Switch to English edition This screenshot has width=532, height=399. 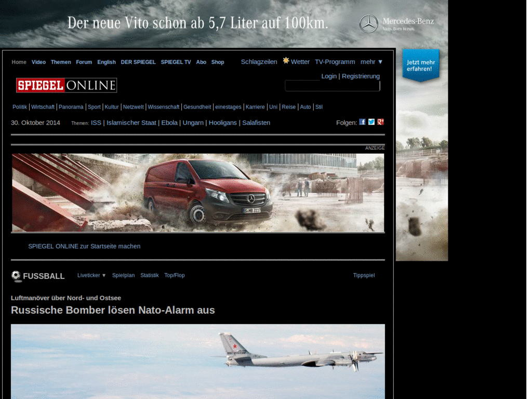coord(107,62)
